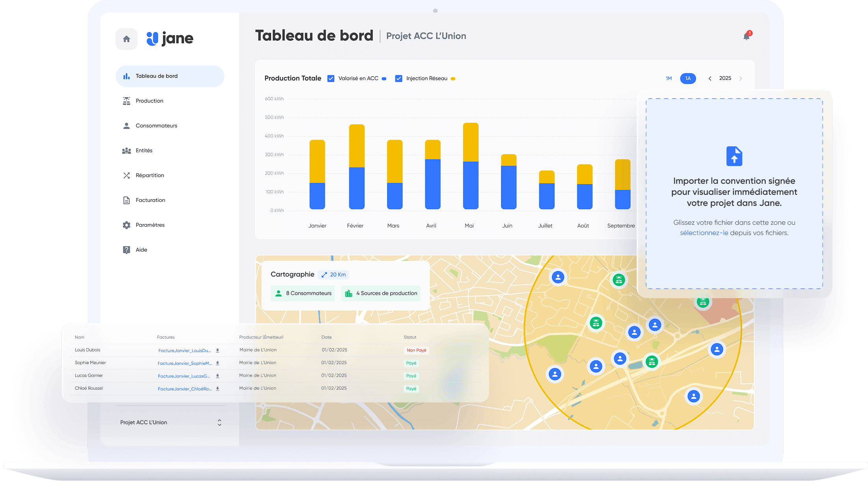Open the Facturation menu item

150,200
